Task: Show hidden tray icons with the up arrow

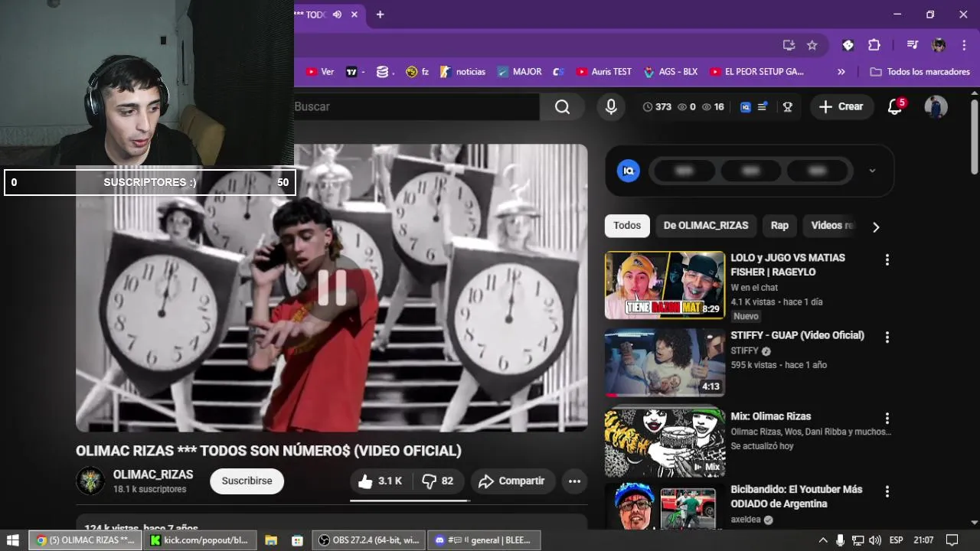Action: click(823, 540)
